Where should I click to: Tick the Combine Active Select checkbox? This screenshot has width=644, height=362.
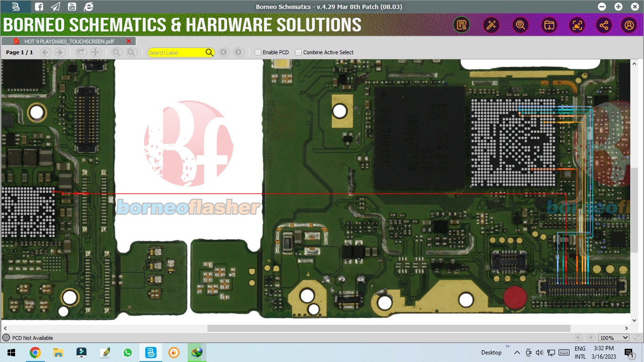[298, 52]
